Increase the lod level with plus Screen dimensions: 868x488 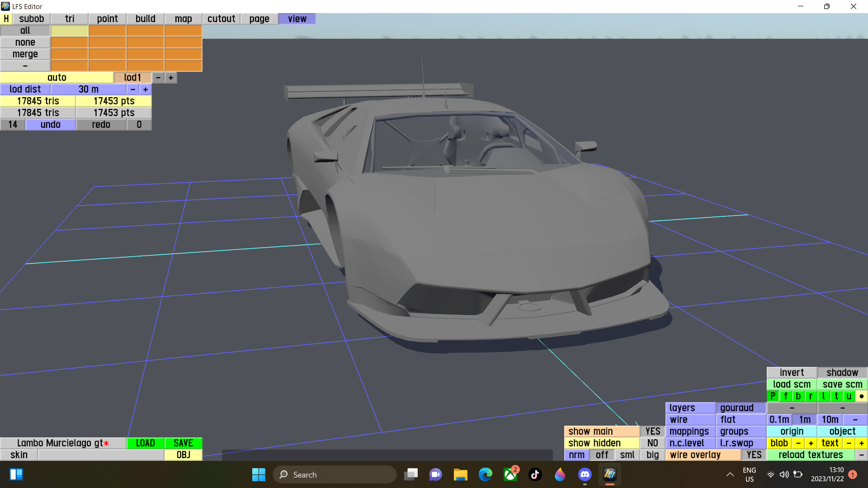(171, 78)
